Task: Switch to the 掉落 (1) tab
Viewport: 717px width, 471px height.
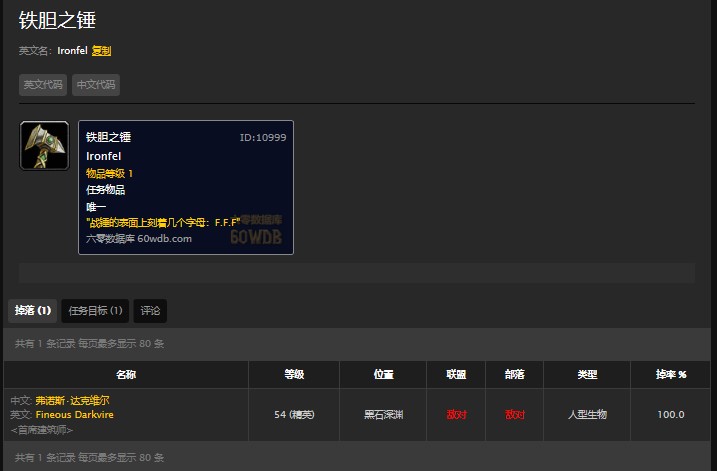Action: pos(32,311)
